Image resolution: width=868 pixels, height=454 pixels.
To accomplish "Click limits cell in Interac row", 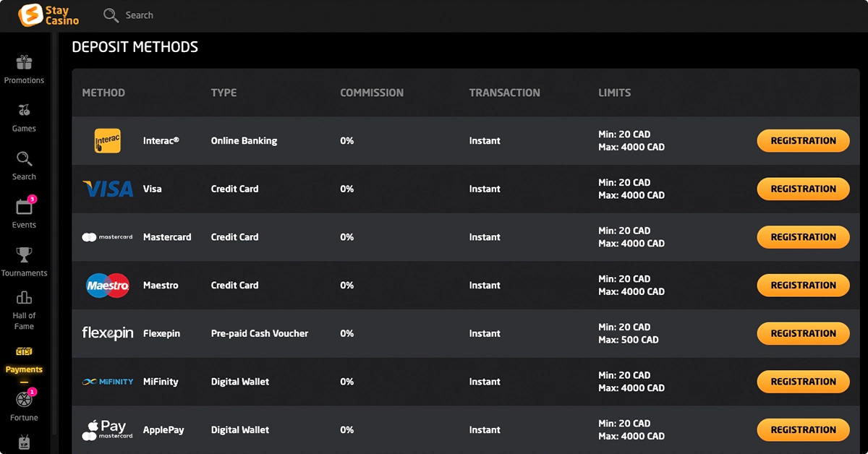I will (631, 141).
